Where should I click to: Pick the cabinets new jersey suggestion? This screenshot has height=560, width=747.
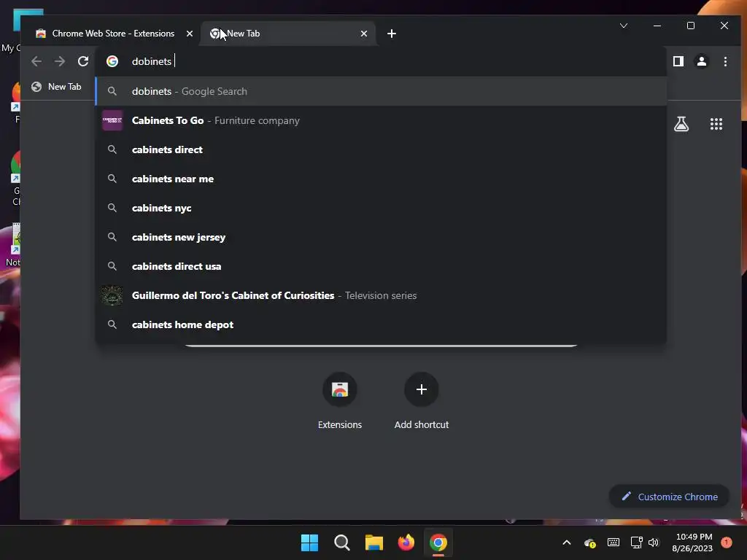[x=381, y=237]
